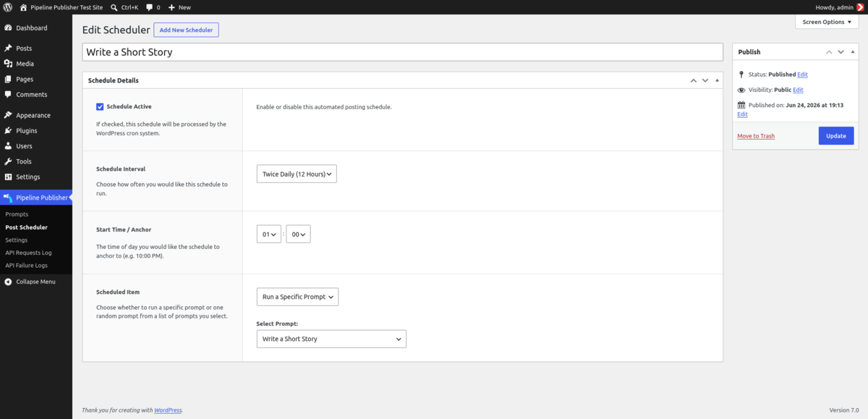
Task: Open the Run a Specific Prompt dropdown
Action: click(x=297, y=297)
